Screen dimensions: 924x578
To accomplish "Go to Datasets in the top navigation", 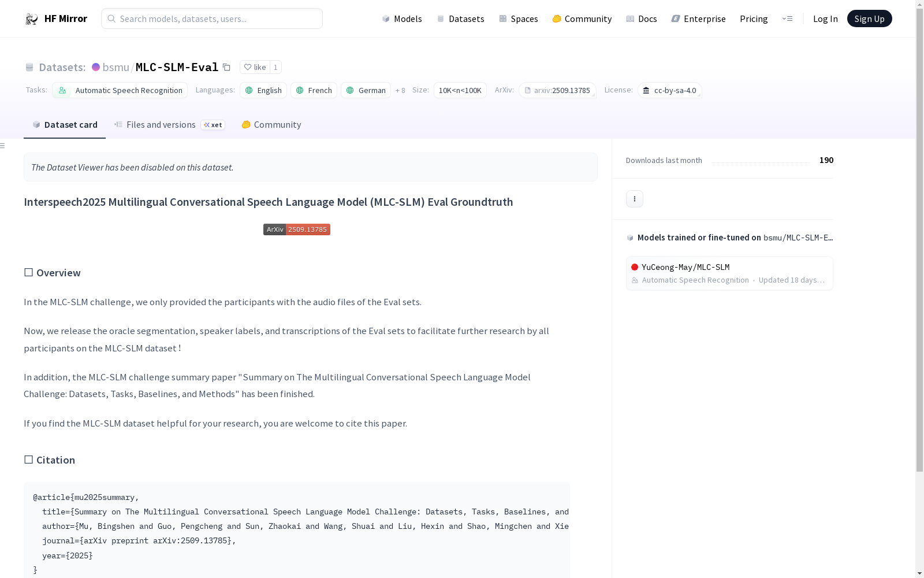I will point(460,18).
